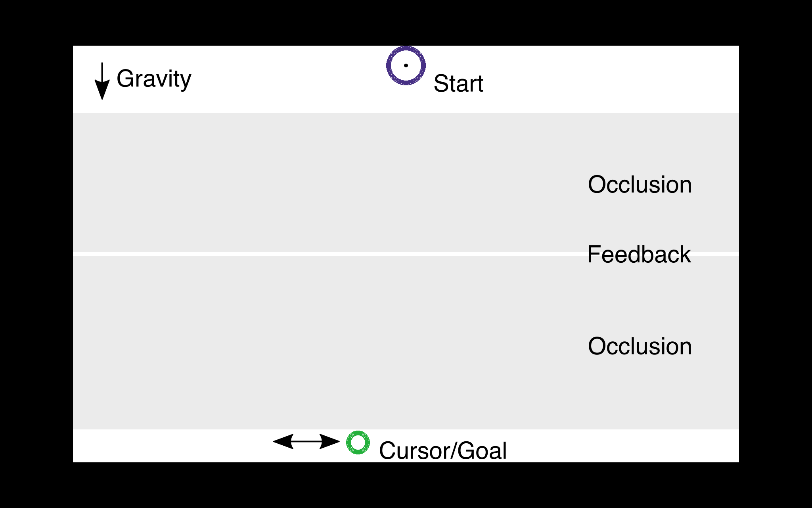Click the hollow center of green ring
Screen dimensions: 812x508
tap(358, 443)
